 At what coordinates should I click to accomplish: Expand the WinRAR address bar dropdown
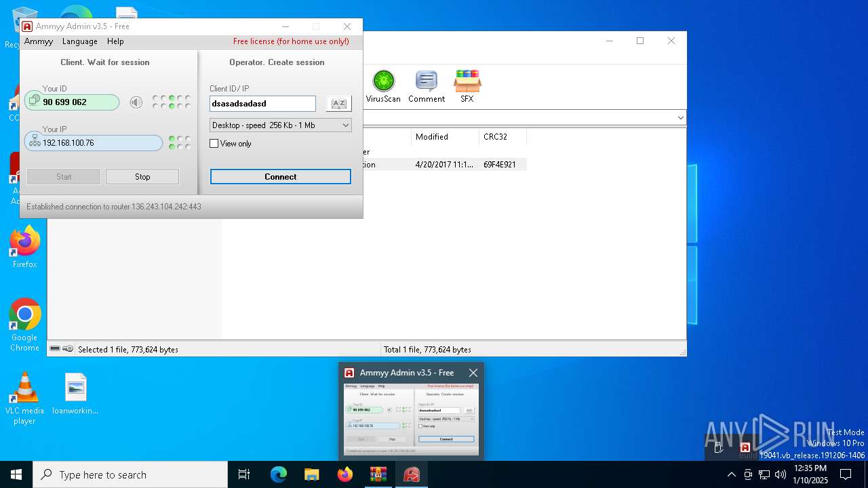(681, 118)
